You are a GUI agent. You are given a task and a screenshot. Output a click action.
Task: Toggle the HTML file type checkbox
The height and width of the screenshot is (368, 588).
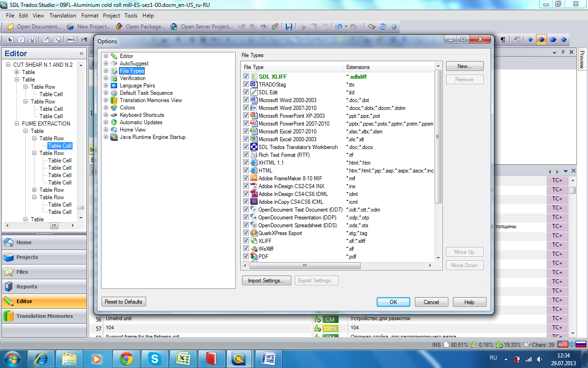(x=246, y=170)
